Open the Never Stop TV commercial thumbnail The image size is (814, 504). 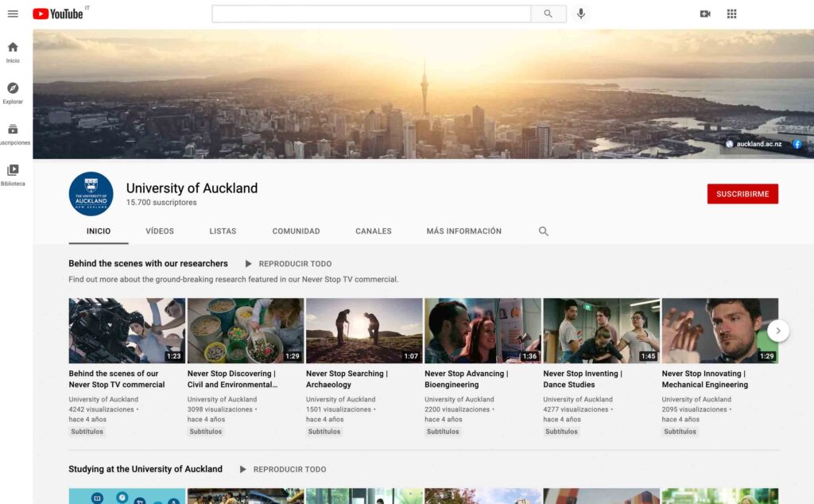[126, 331]
